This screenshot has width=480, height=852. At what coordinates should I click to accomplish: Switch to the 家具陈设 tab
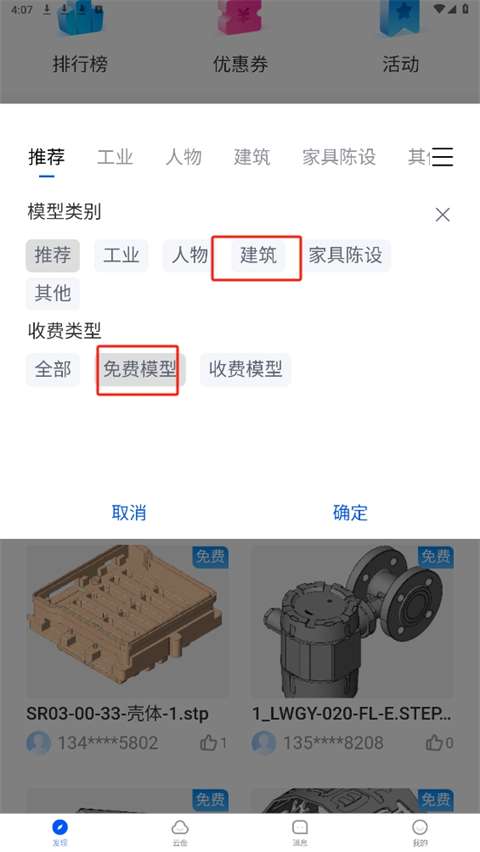339,157
